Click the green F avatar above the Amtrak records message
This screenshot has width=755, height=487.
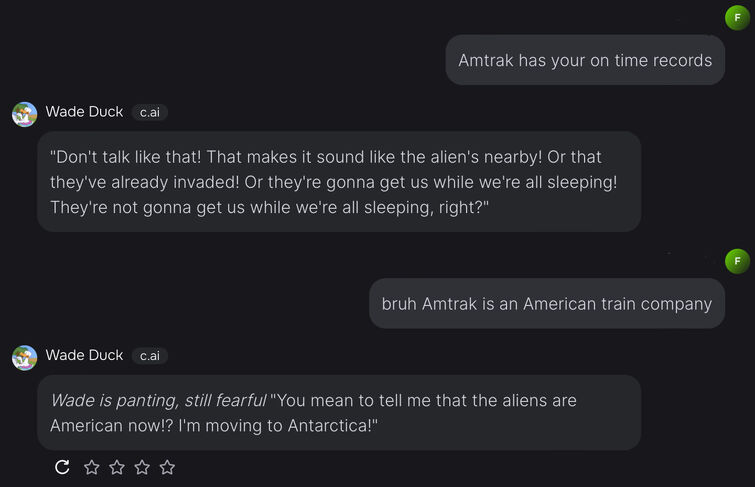[737, 18]
